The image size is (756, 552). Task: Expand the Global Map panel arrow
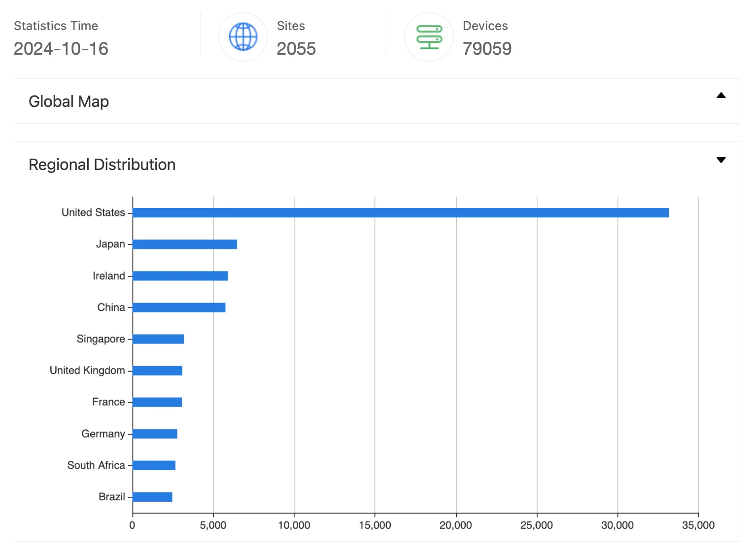click(x=721, y=96)
